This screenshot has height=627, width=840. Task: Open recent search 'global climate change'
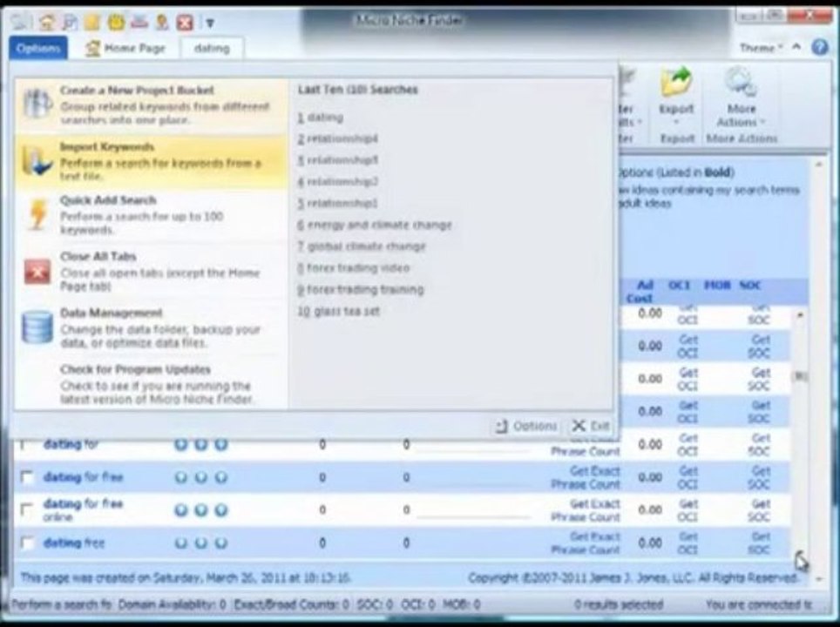[x=362, y=246]
